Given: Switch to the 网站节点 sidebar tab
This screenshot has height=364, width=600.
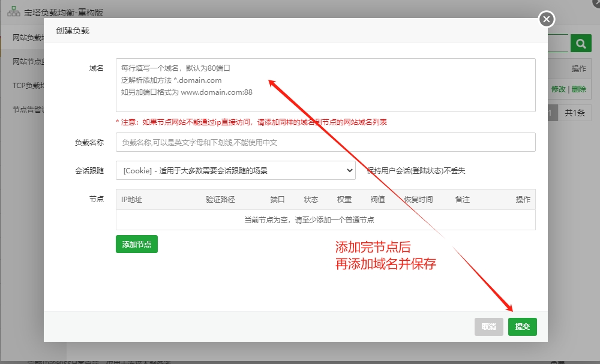Looking at the screenshot, I should [x=28, y=62].
